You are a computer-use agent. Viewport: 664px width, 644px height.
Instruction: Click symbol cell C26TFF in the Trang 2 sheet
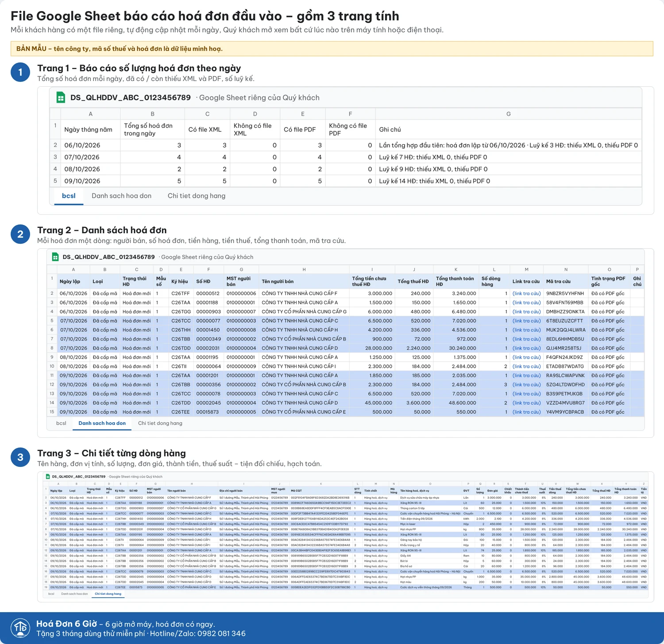(181, 293)
